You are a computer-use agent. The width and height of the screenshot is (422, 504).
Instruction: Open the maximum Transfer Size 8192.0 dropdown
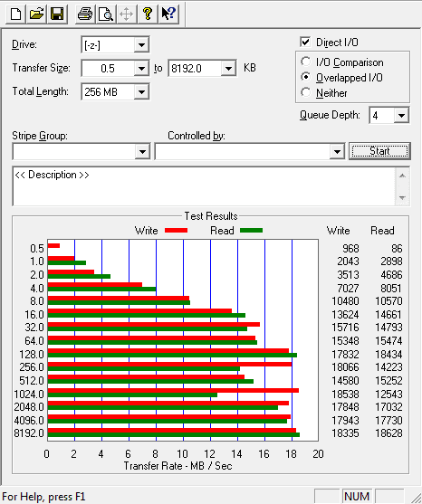228,69
